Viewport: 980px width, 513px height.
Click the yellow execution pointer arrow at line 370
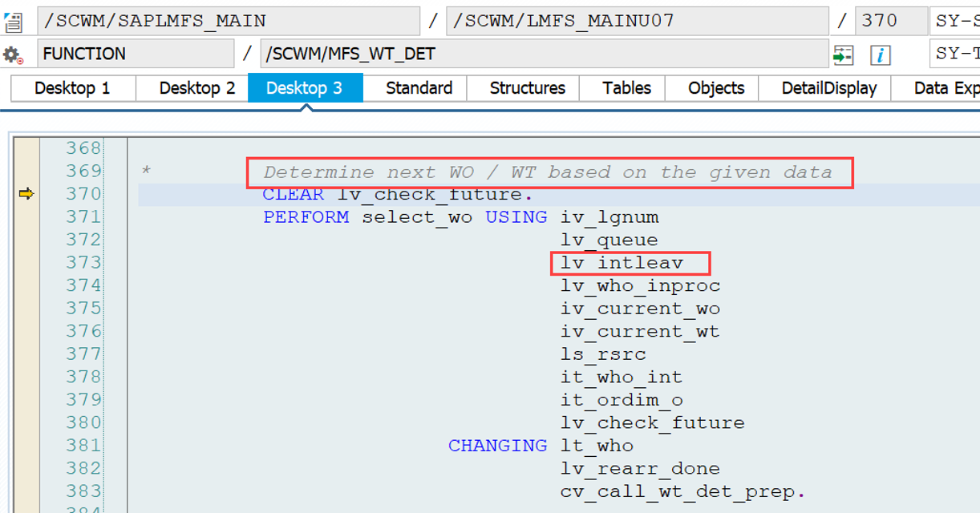point(26,193)
